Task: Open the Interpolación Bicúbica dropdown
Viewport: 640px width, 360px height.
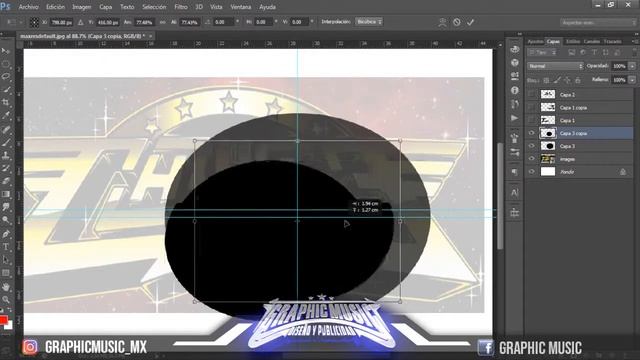Action: point(369,22)
